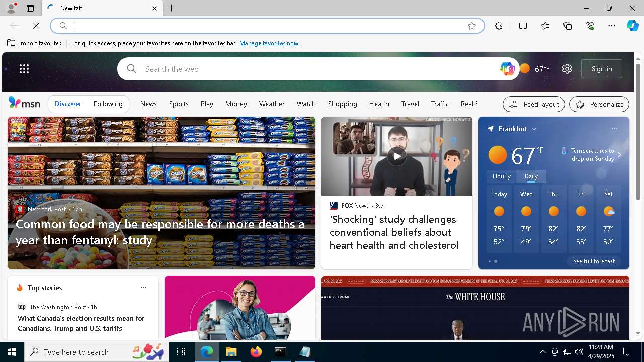Open File Explorer on taskbar
This screenshot has width=644, height=362.
point(231,352)
